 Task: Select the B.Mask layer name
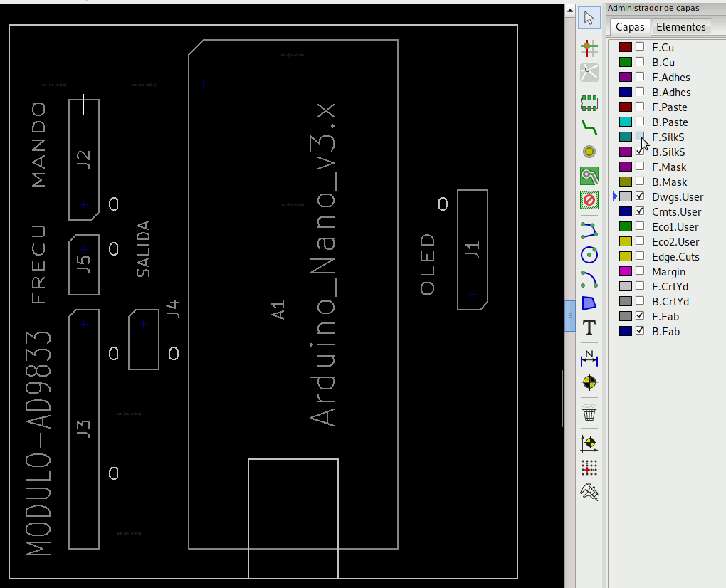(x=670, y=182)
